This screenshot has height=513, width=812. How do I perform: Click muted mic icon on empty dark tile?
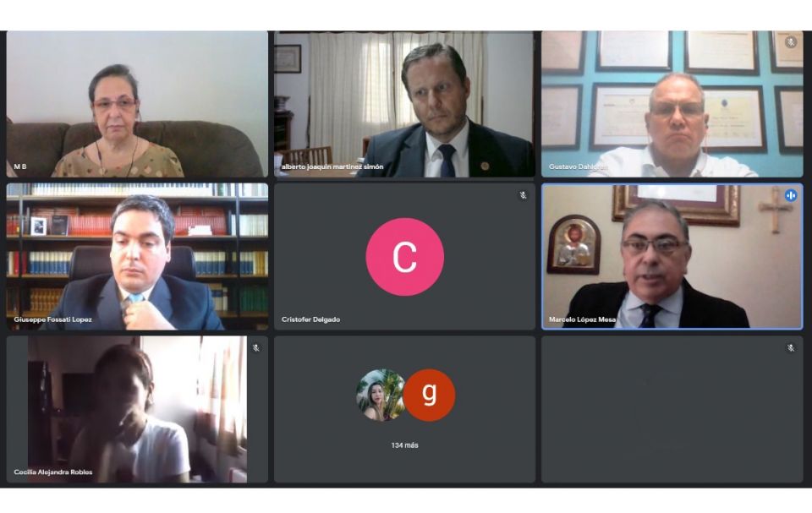[791, 348]
